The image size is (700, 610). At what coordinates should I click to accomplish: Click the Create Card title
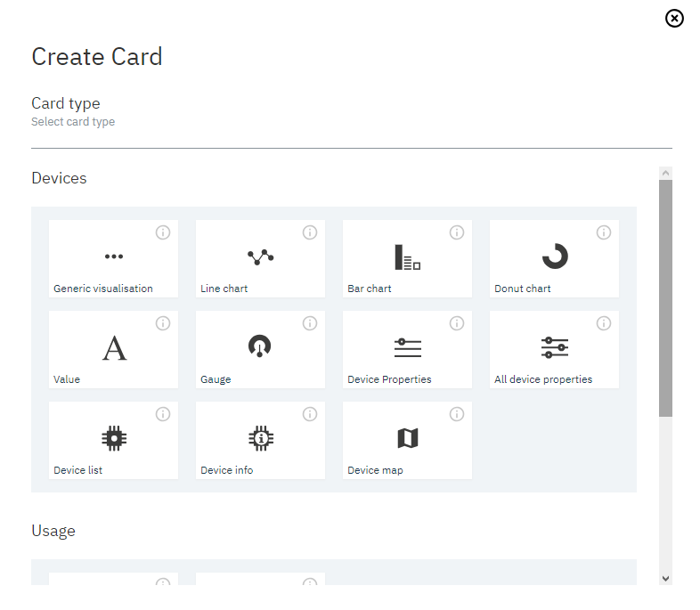pos(97,57)
